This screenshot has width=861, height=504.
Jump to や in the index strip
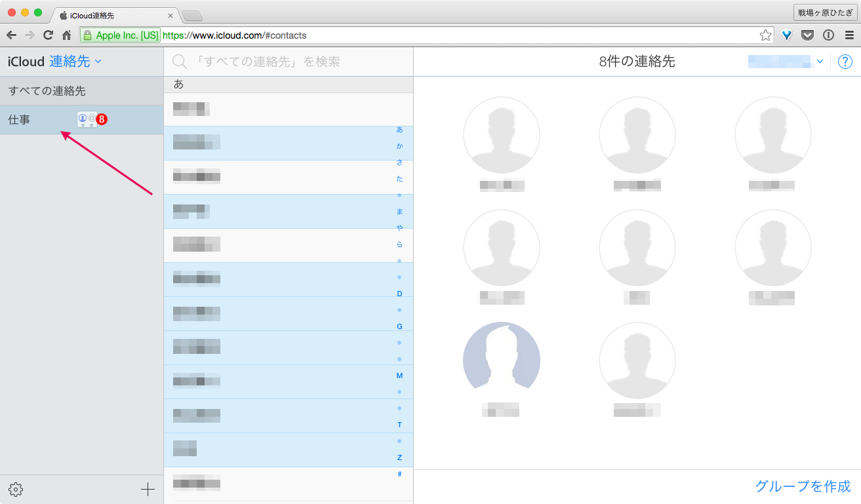[399, 228]
